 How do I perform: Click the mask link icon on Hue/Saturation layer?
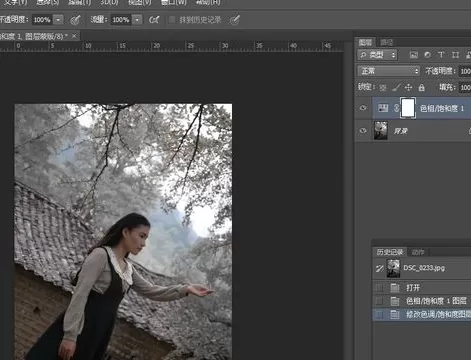[x=396, y=108]
